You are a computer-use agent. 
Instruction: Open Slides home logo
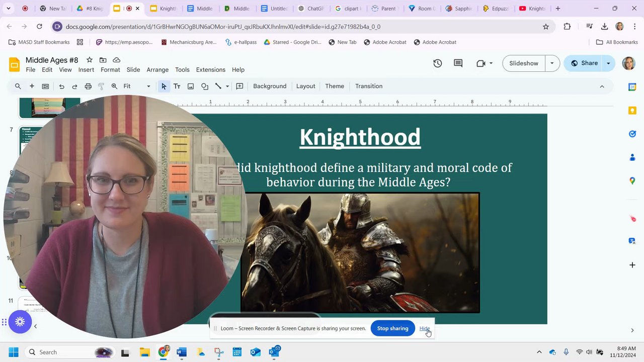click(15, 64)
